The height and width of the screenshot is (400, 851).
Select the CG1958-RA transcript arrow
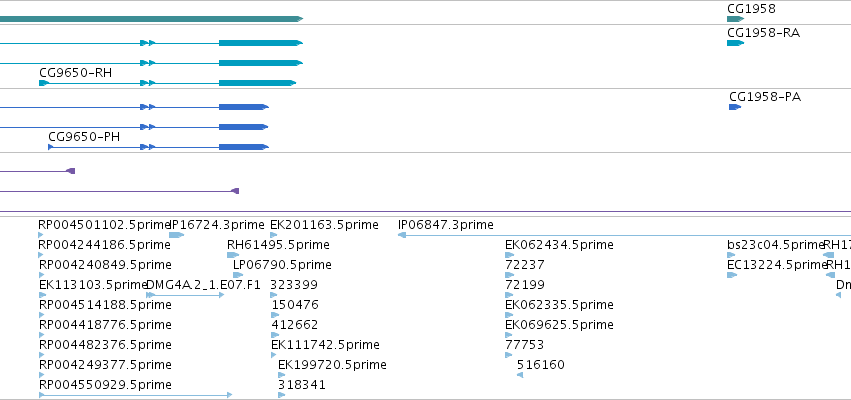(x=735, y=43)
